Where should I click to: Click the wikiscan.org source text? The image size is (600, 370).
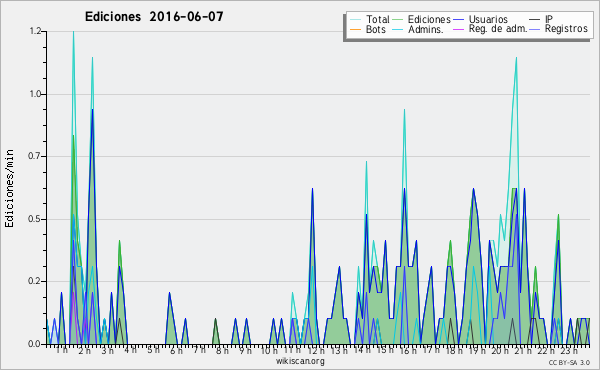pos(300,361)
